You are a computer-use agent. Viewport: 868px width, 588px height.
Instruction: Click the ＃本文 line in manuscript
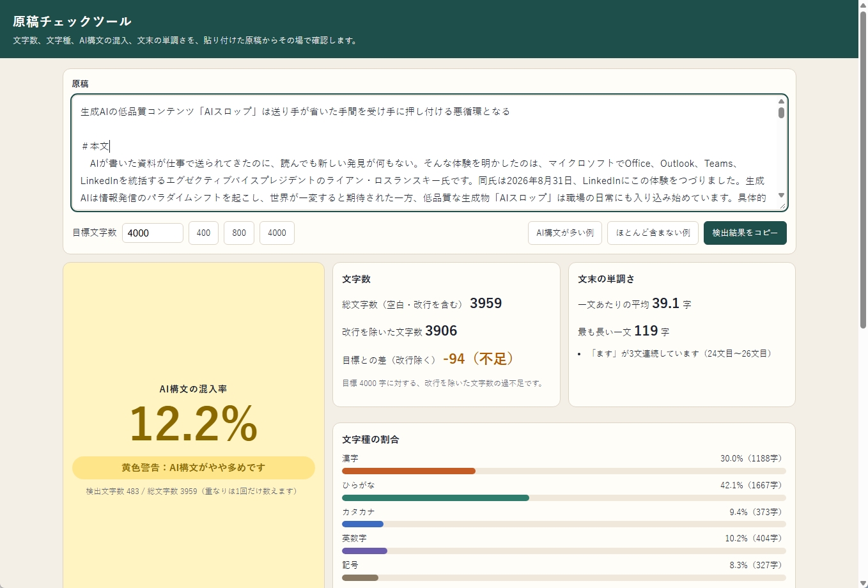[95, 146]
